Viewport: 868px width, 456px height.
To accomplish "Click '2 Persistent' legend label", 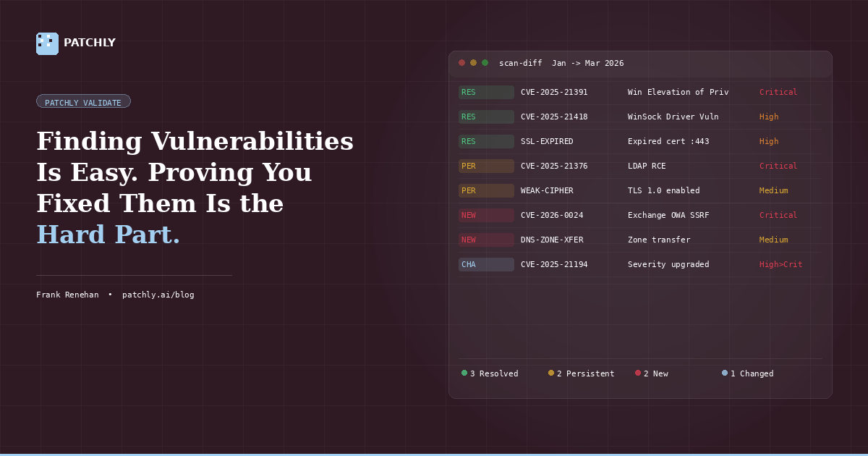I will pyautogui.click(x=586, y=373).
